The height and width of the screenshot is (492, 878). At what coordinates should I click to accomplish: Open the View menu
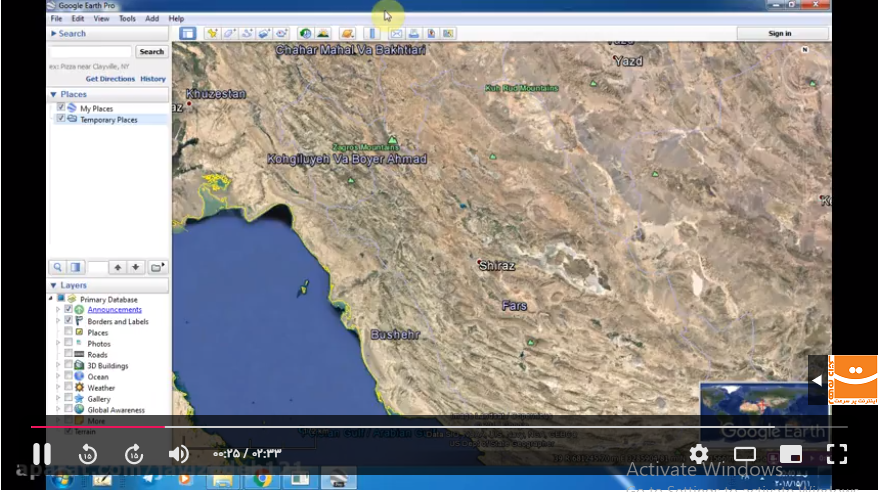(101, 19)
